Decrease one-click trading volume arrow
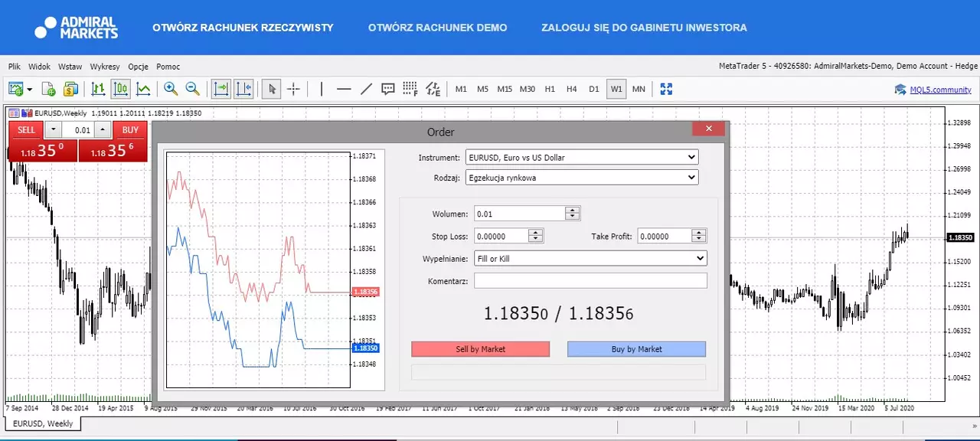The height and width of the screenshot is (441, 980). pyautogui.click(x=53, y=129)
